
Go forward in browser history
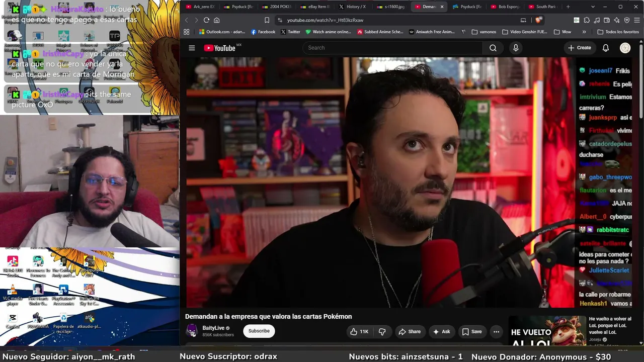[x=196, y=20]
